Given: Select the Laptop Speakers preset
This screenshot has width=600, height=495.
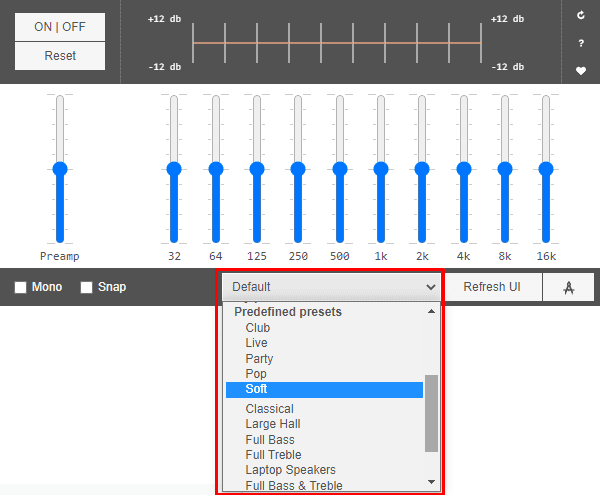Looking at the screenshot, I should point(290,470).
